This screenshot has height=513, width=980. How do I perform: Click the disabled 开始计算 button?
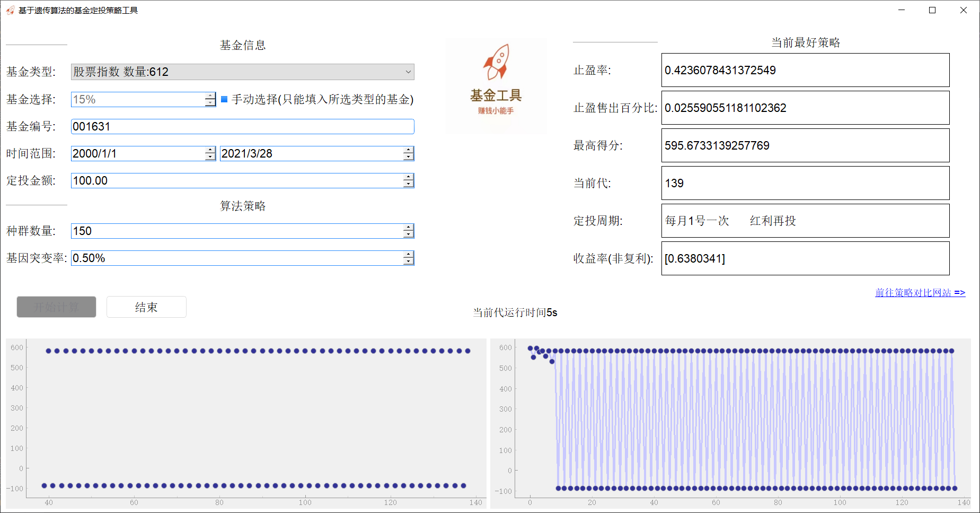click(56, 307)
